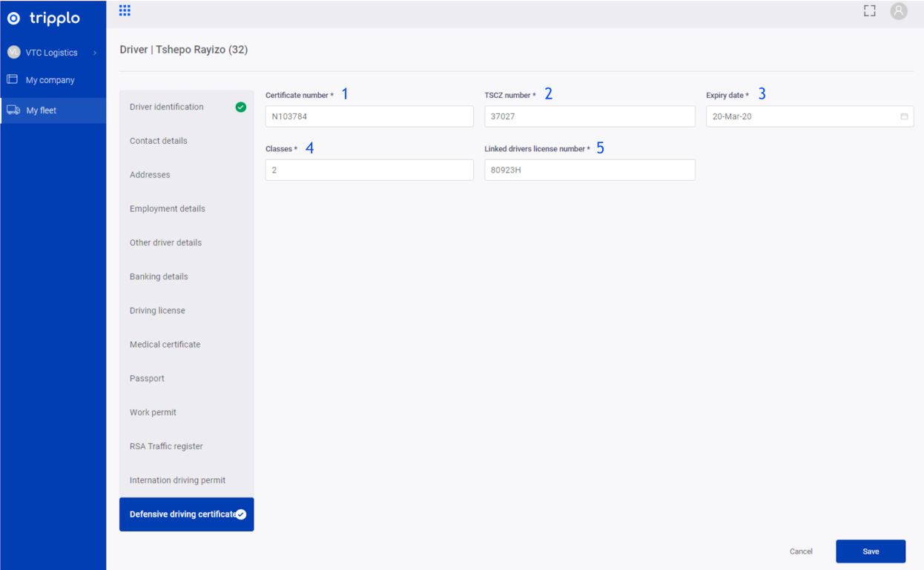Edit the Linked drivers license number field

590,170
